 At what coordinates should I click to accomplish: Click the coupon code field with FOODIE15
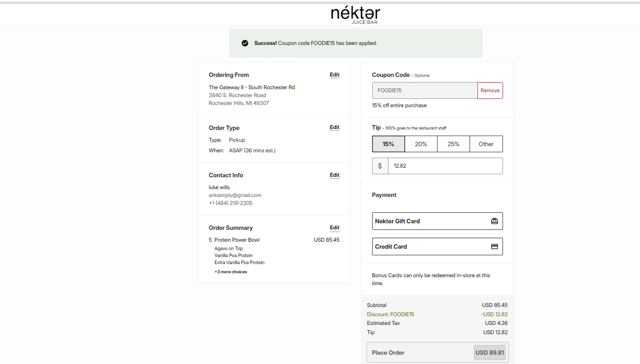(x=425, y=90)
